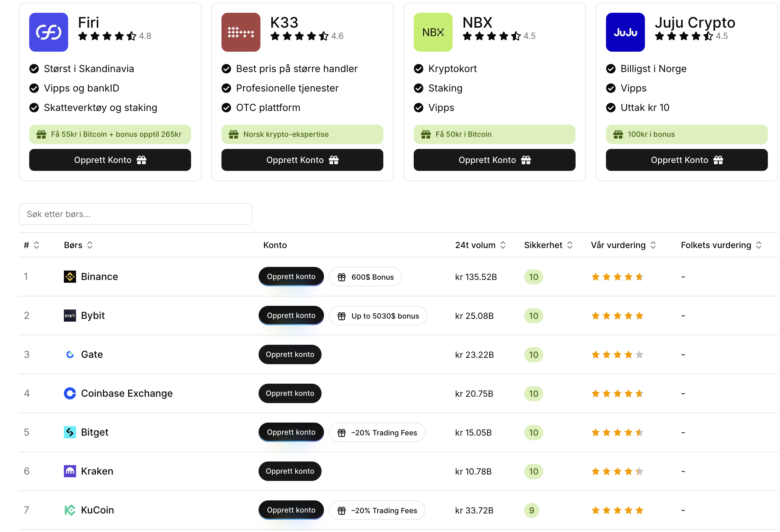
Task: Open the Gate exchange link
Action: (92, 354)
